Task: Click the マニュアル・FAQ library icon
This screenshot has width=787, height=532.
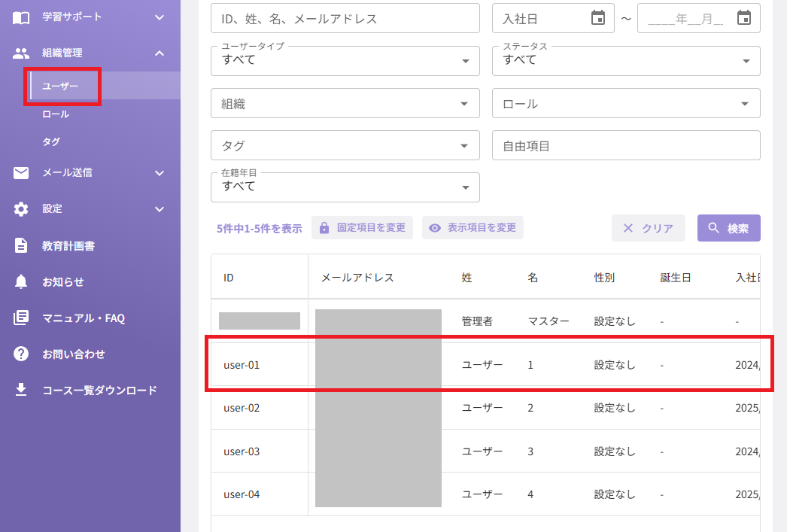Action: coord(20,318)
